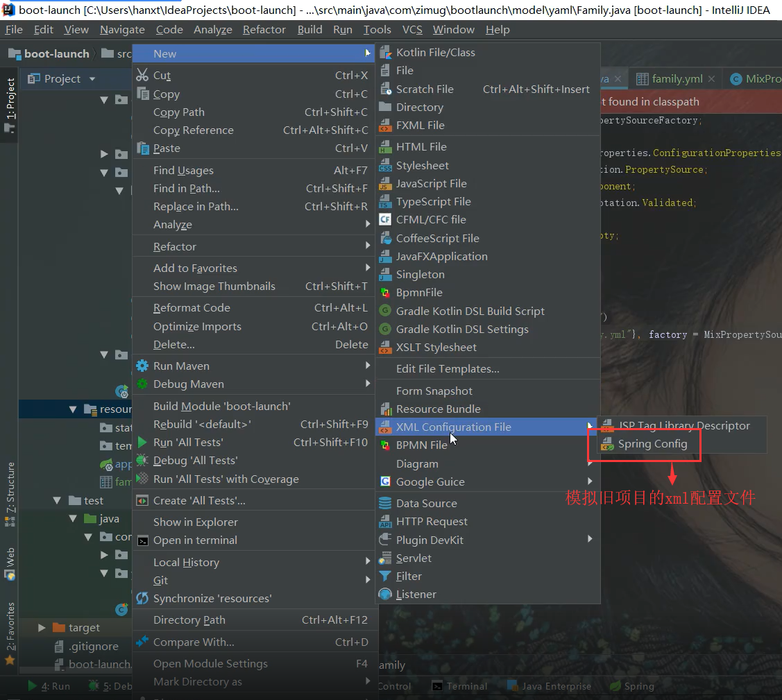Click the Scratch File icon
782x700 pixels.
[x=385, y=89]
